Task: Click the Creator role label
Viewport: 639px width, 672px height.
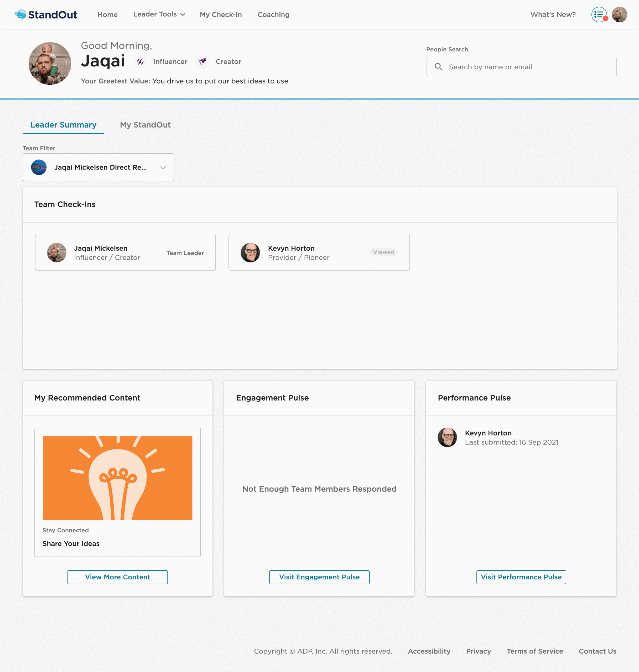Action: 228,62
